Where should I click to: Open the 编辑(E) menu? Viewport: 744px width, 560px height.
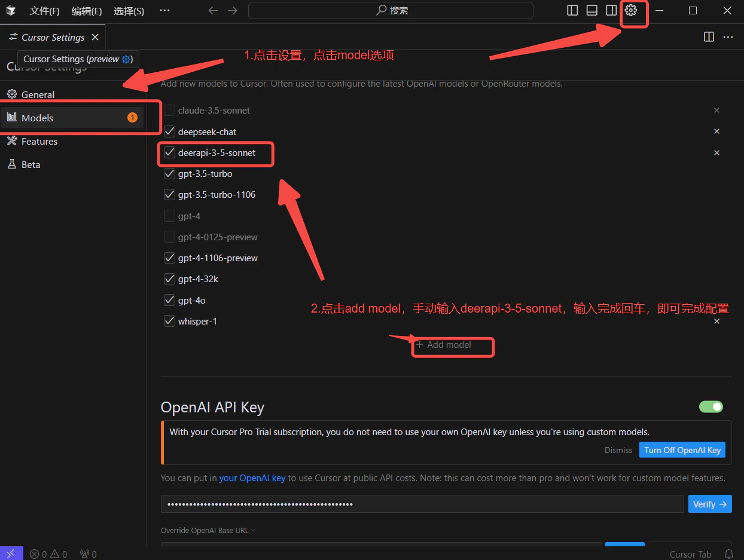pyautogui.click(x=87, y=11)
